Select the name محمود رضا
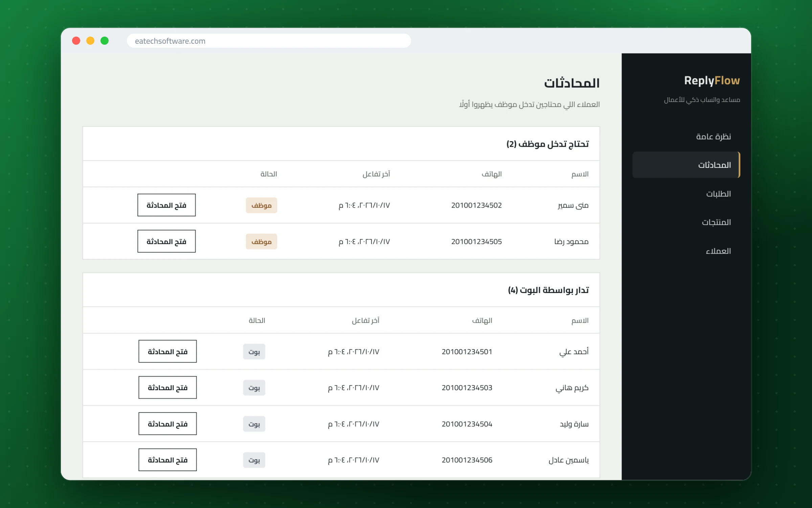This screenshot has height=508, width=812. tap(571, 241)
